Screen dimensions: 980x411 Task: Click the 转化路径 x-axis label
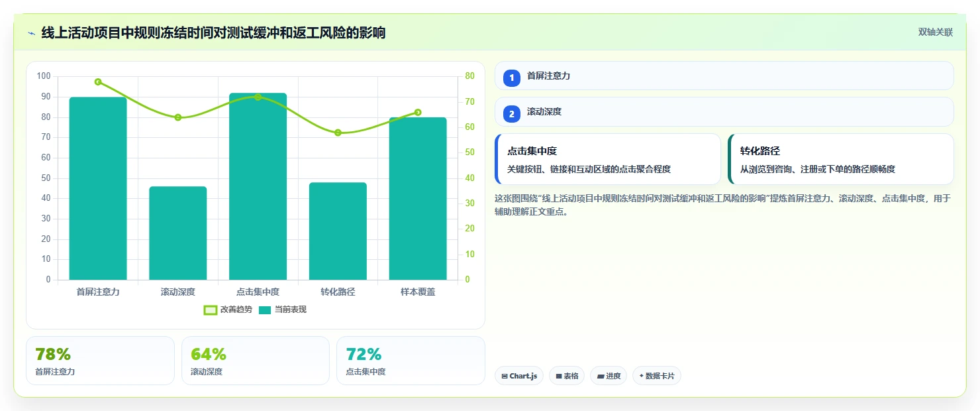coord(338,292)
